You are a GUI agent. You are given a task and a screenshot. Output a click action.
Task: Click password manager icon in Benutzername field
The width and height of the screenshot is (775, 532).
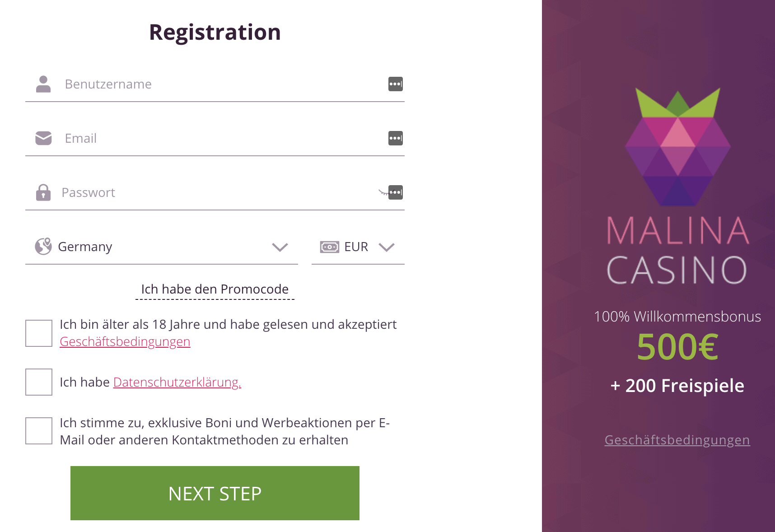[x=396, y=84]
